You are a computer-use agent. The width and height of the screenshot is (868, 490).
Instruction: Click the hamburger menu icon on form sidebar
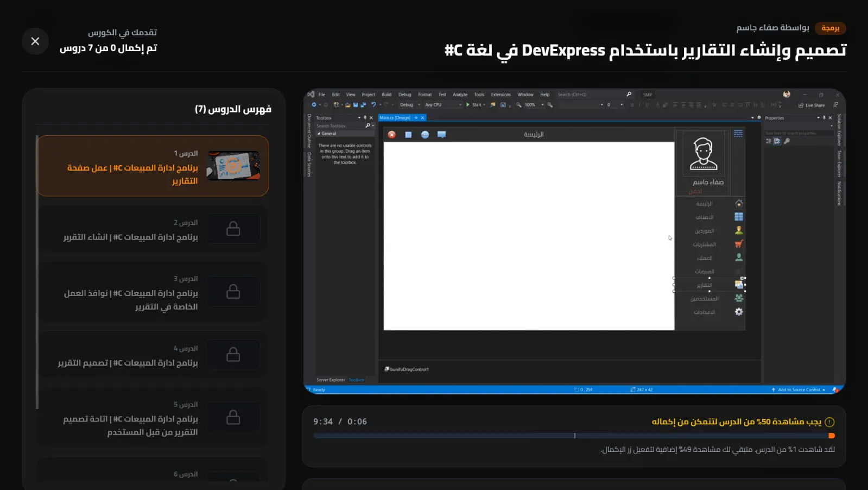(738, 134)
